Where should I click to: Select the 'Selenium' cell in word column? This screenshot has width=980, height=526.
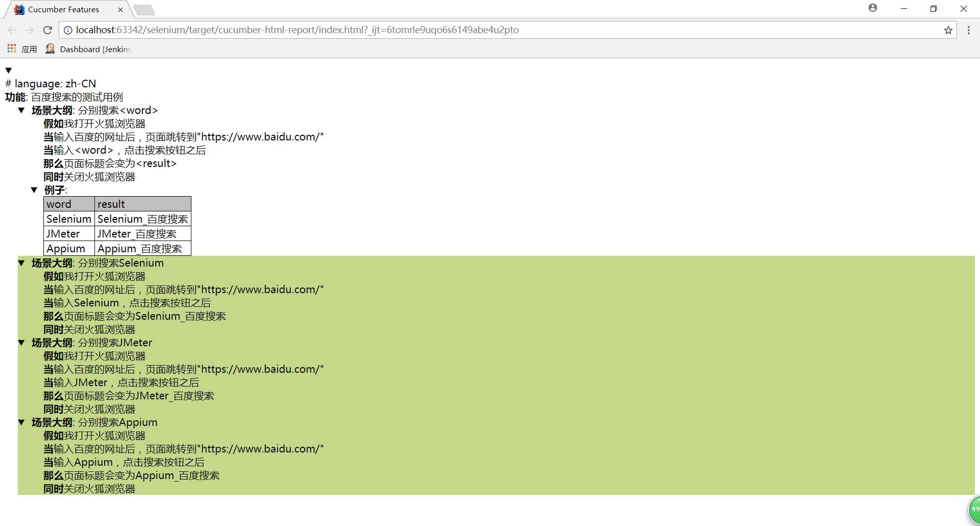click(x=69, y=219)
